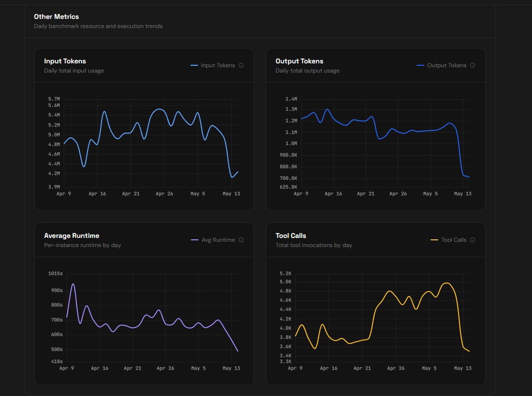This screenshot has width=532, height=396.
Task: Click the info icon beside Output Tokens legend
Action: click(x=473, y=65)
